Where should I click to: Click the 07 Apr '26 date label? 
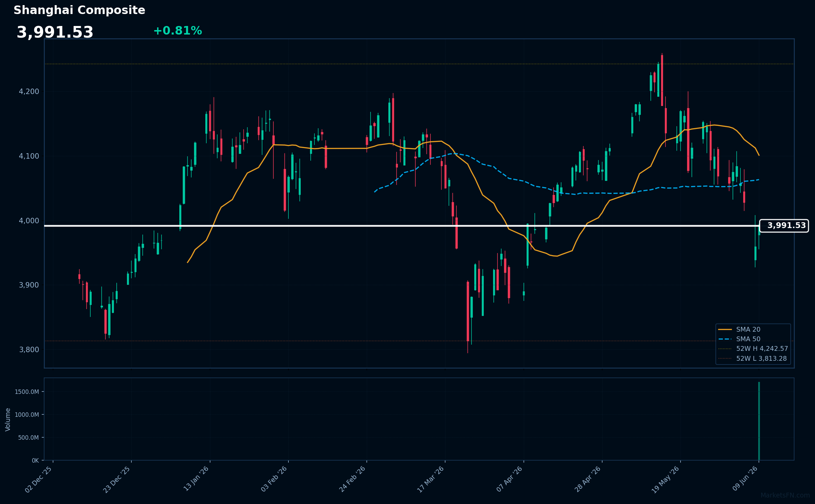(509, 479)
